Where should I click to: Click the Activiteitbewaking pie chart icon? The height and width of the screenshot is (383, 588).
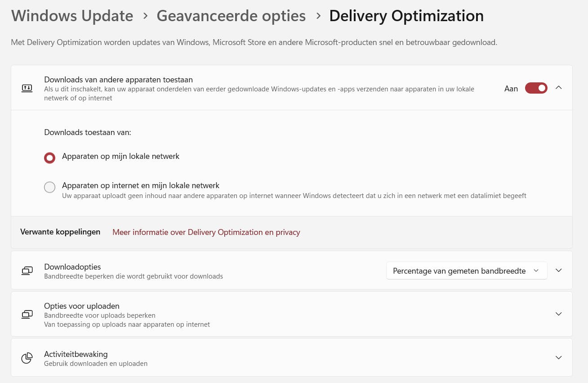pyautogui.click(x=27, y=358)
